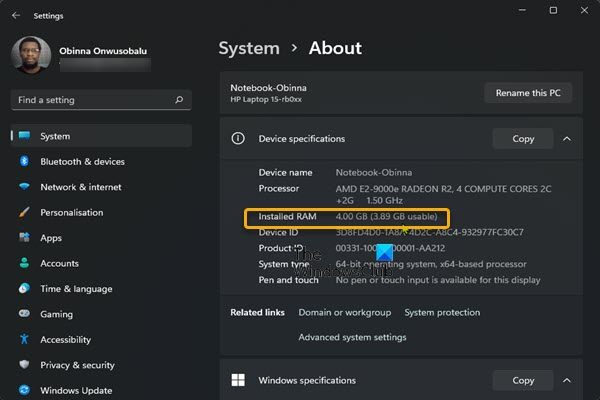This screenshot has height=400, width=600.
Task: Open Windows Update page
Action: click(101, 390)
